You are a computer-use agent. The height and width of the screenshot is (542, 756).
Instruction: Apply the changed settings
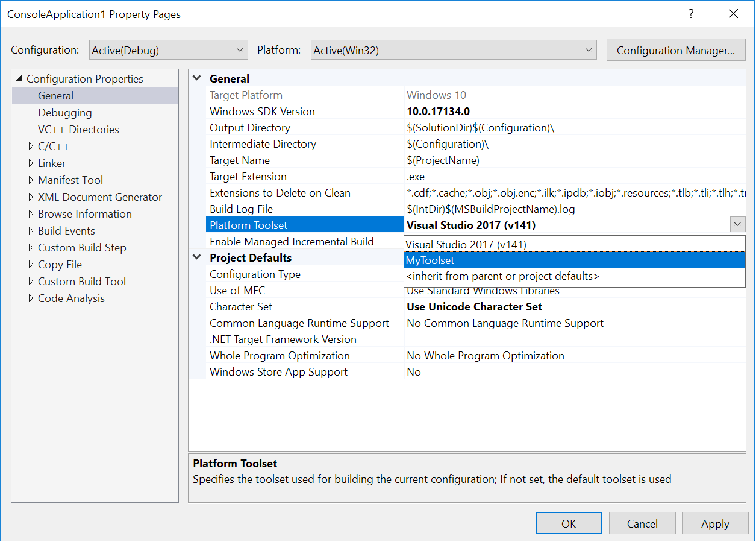[x=715, y=523]
